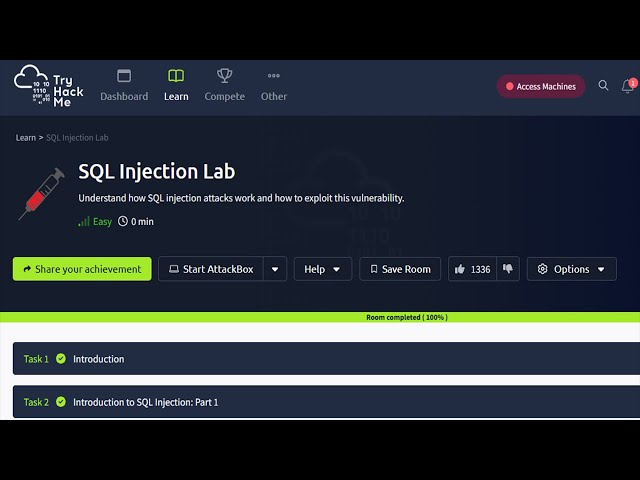Expand Task 1 Introduction
Screen dimensions: 640x480
pyautogui.click(x=327, y=358)
